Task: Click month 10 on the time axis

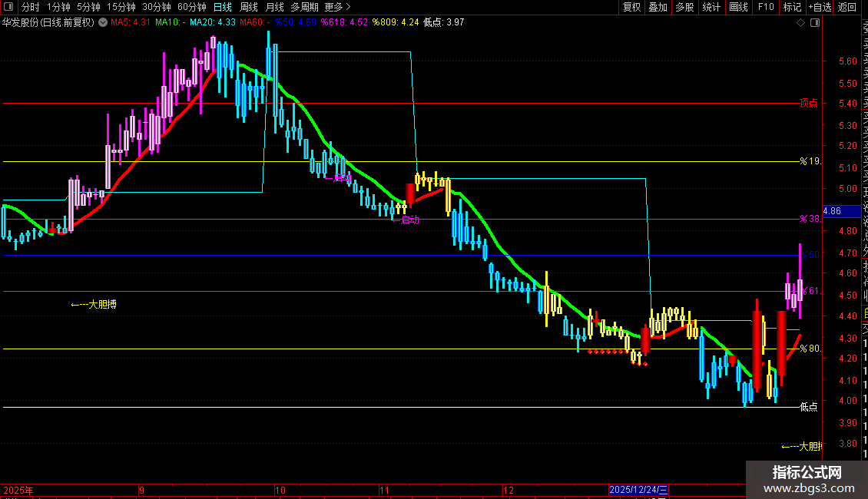Action: tap(280, 490)
